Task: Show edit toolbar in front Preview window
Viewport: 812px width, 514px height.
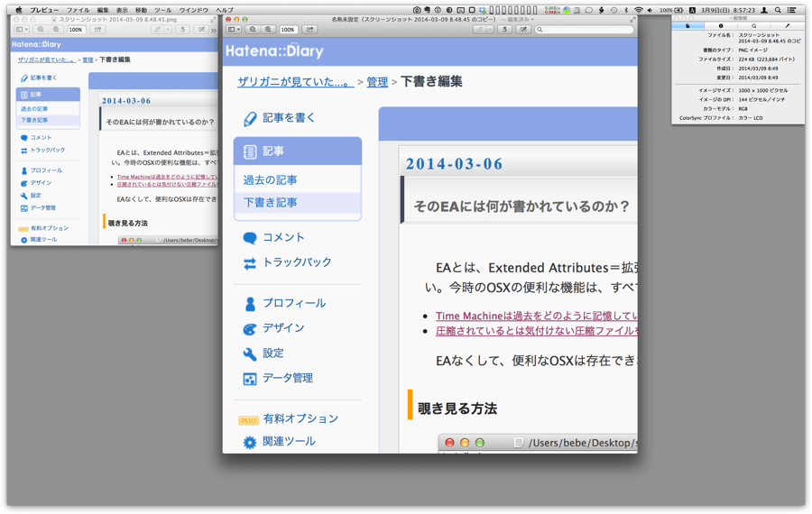Action: (x=523, y=30)
